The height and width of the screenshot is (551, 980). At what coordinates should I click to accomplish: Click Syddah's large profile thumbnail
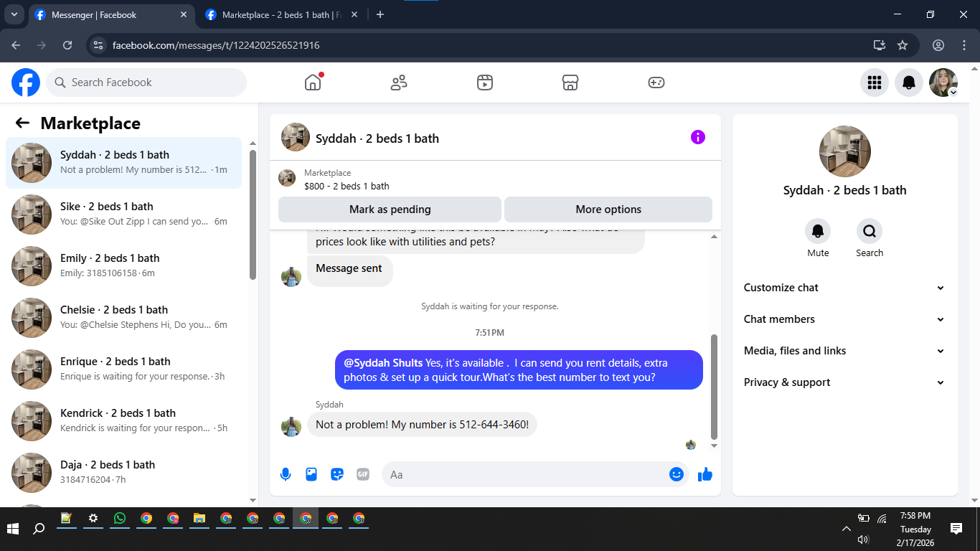point(845,151)
